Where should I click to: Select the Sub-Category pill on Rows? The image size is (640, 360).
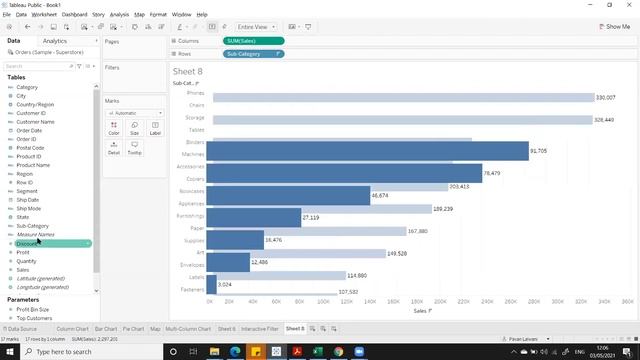click(253, 54)
